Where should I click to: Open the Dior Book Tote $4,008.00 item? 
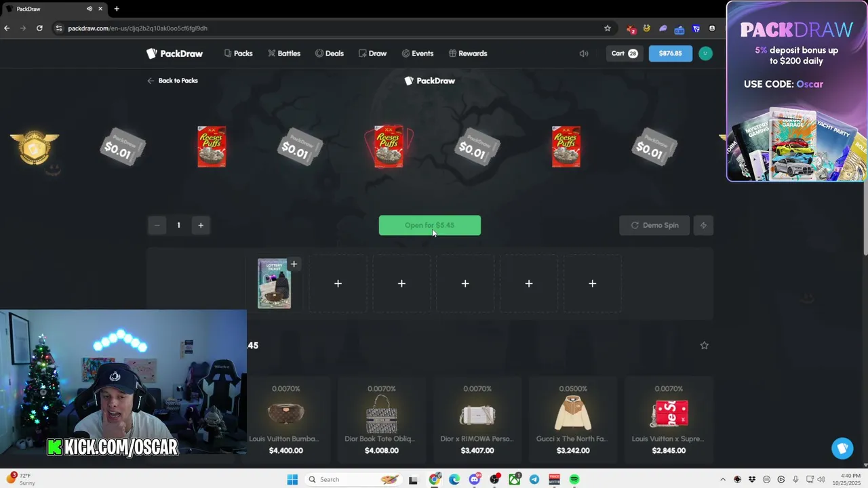pyautogui.click(x=381, y=421)
